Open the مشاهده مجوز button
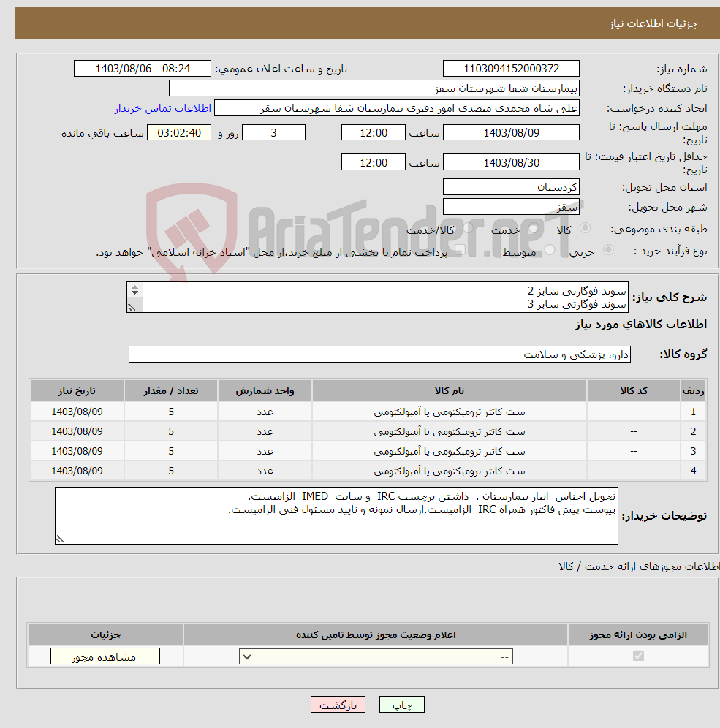 105,656
